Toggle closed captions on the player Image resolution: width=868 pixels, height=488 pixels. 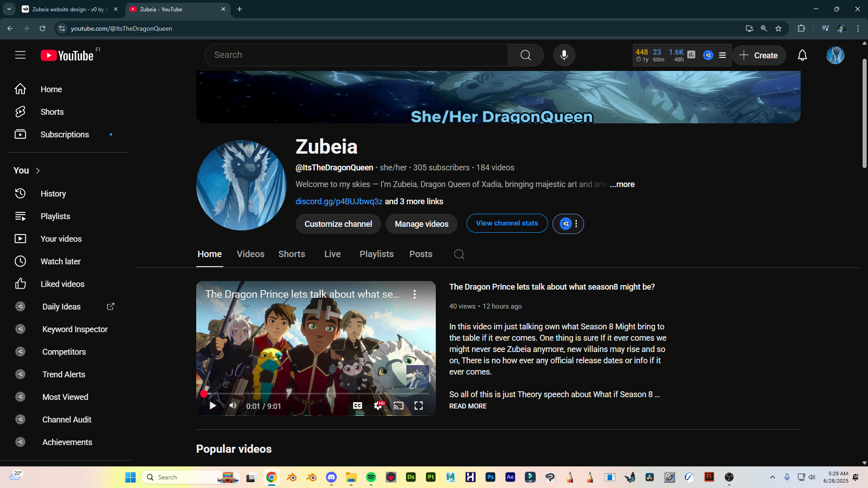(x=357, y=406)
